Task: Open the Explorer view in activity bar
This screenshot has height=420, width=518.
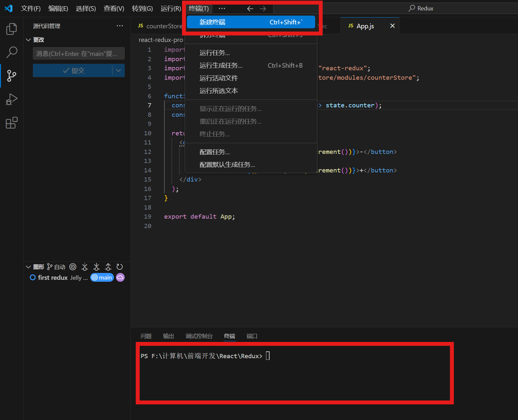Action: (x=12, y=29)
